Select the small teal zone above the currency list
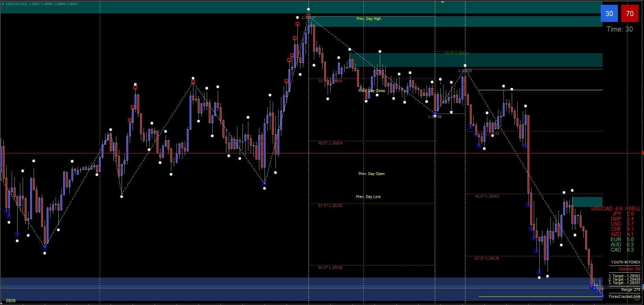The width and height of the screenshot is (644, 305). click(x=587, y=202)
